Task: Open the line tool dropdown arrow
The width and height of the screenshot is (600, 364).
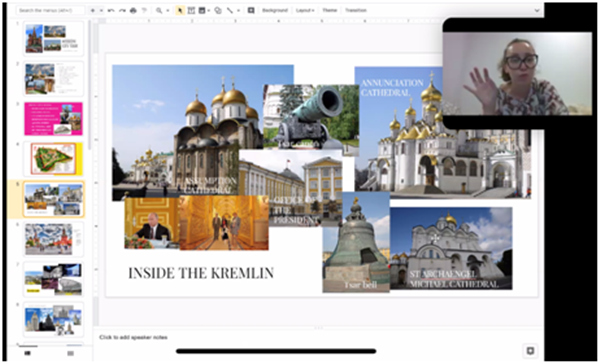Action: pyautogui.click(x=238, y=11)
